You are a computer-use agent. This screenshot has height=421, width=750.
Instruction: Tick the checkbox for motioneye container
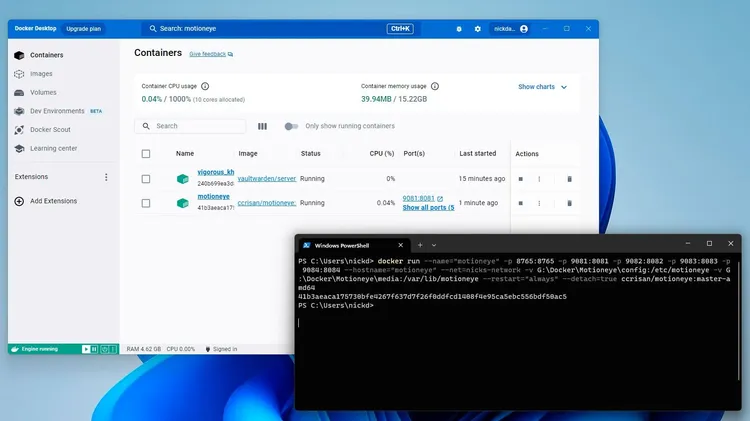click(146, 203)
